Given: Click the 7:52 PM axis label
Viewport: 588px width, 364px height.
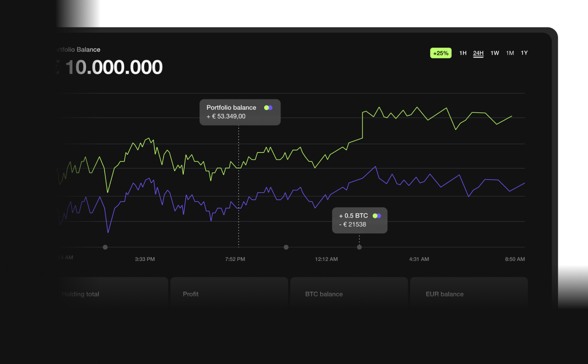Looking at the screenshot, I should click(x=235, y=259).
